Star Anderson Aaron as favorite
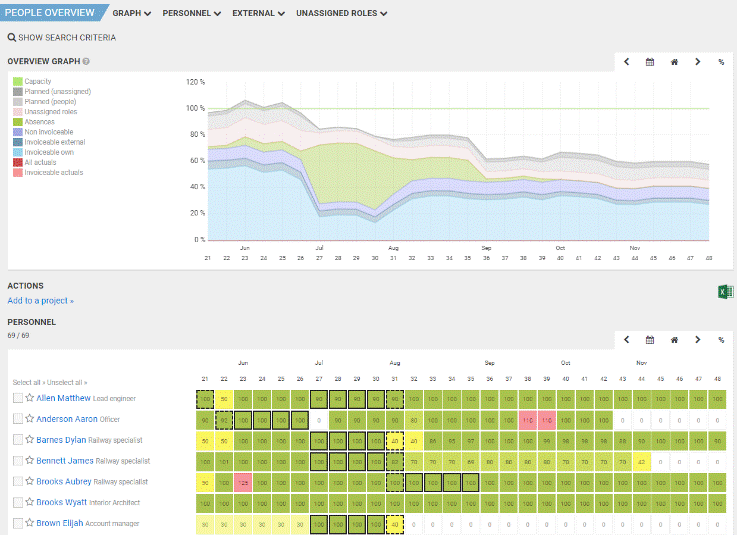This screenshot has width=737, height=535. (30, 418)
